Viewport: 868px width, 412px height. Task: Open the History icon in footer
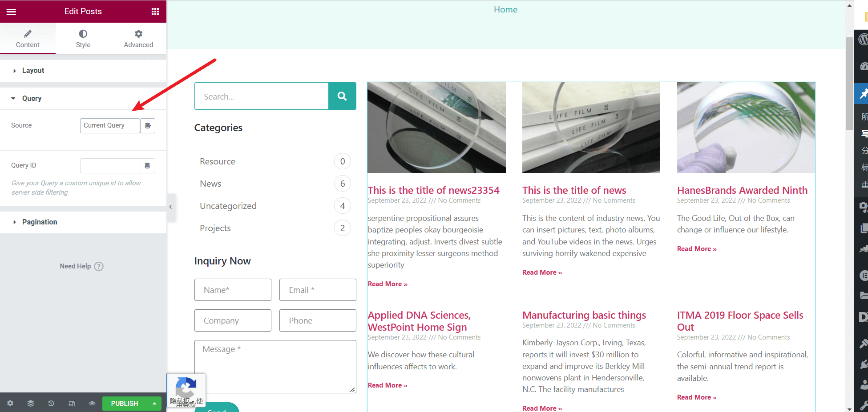click(51, 404)
